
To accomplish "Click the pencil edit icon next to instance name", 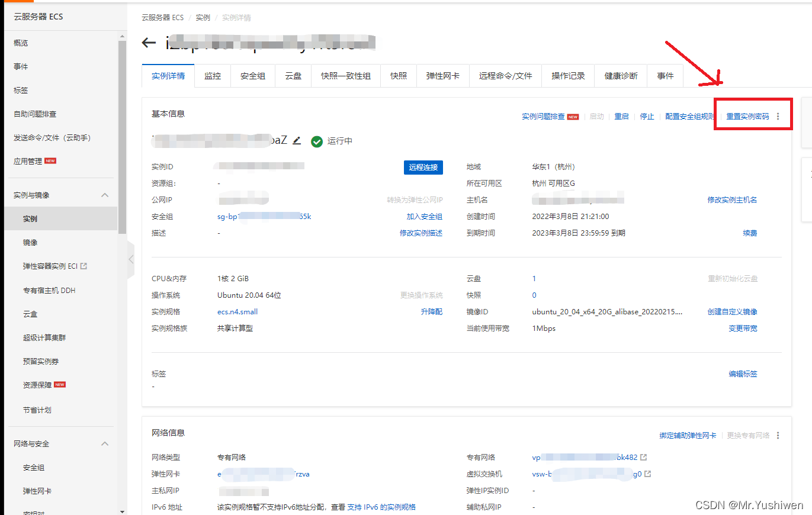I will pos(297,141).
